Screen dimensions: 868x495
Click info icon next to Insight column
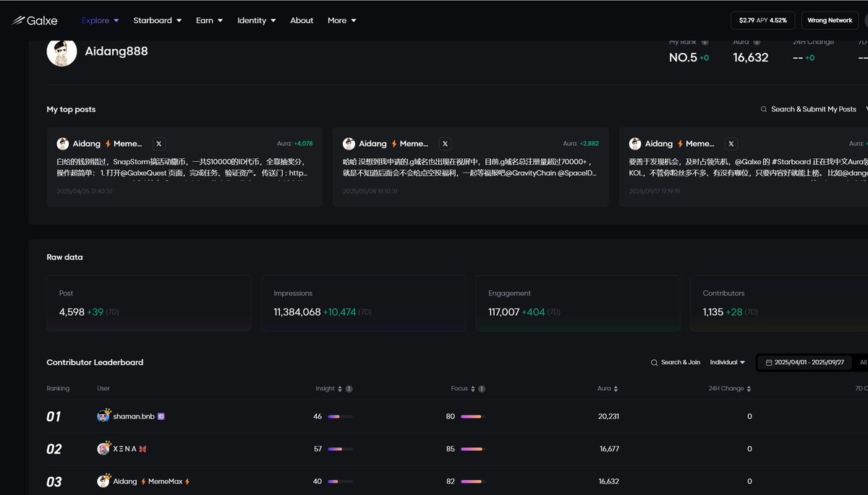pyautogui.click(x=349, y=389)
